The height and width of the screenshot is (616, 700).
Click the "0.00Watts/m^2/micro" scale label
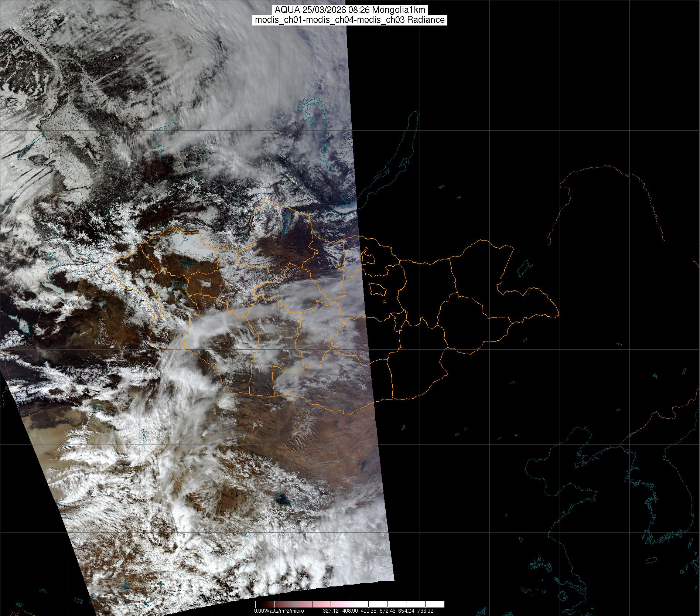(279, 611)
